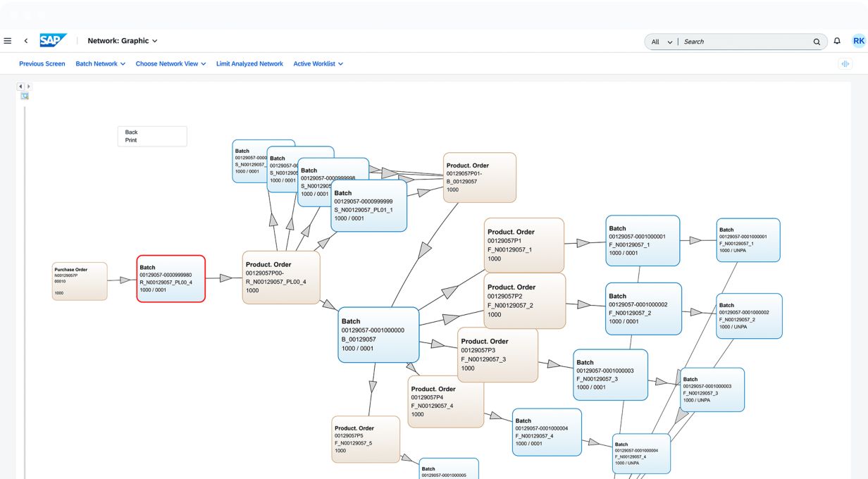Image resolution: width=868 pixels, height=479 pixels.
Task: Click into the Search input field
Action: [743, 42]
